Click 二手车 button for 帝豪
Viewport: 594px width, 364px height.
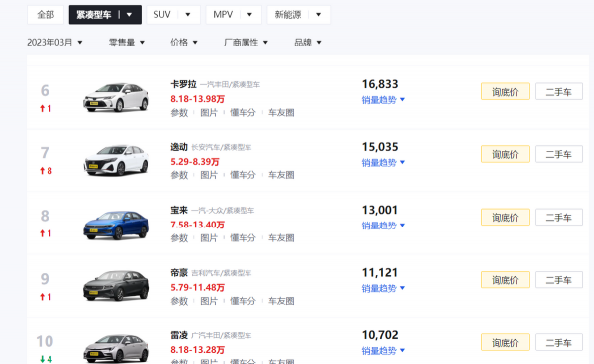(558, 280)
